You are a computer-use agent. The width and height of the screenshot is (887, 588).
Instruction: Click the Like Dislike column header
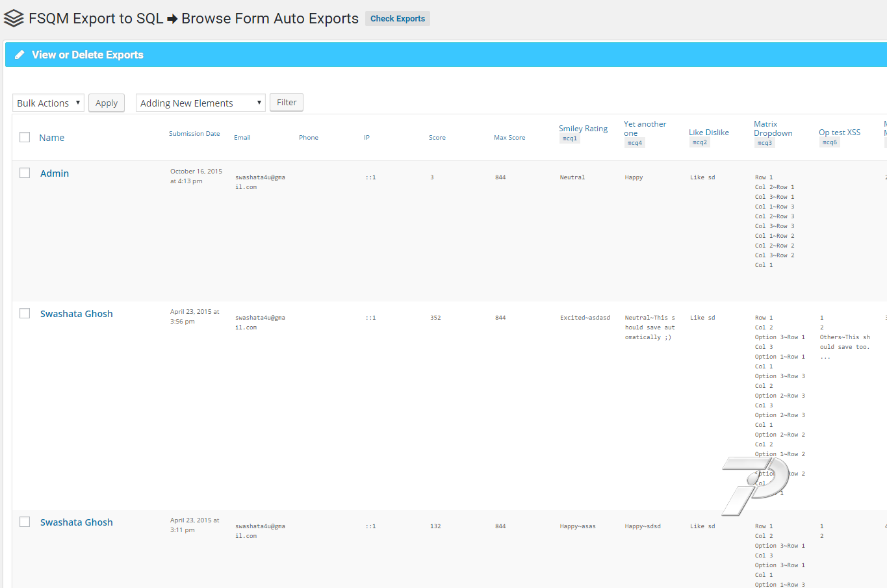coord(709,133)
